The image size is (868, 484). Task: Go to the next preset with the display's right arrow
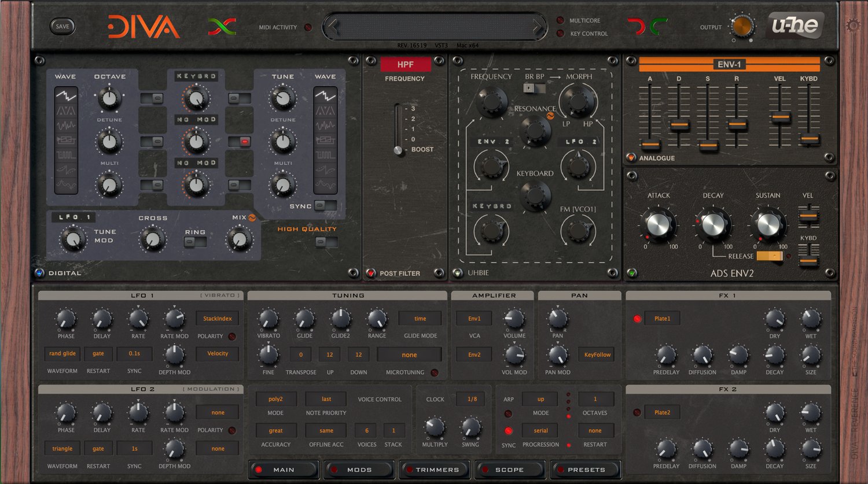pos(538,27)
